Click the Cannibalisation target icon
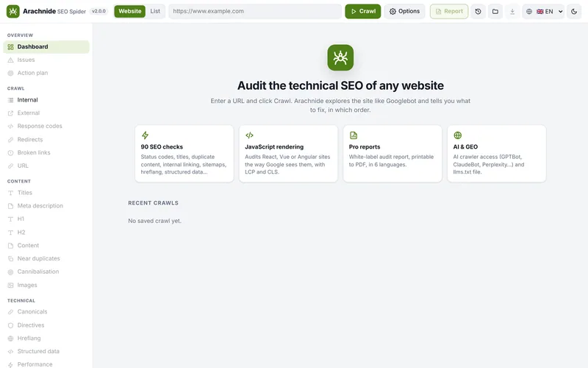 click(x=10, y=272)
